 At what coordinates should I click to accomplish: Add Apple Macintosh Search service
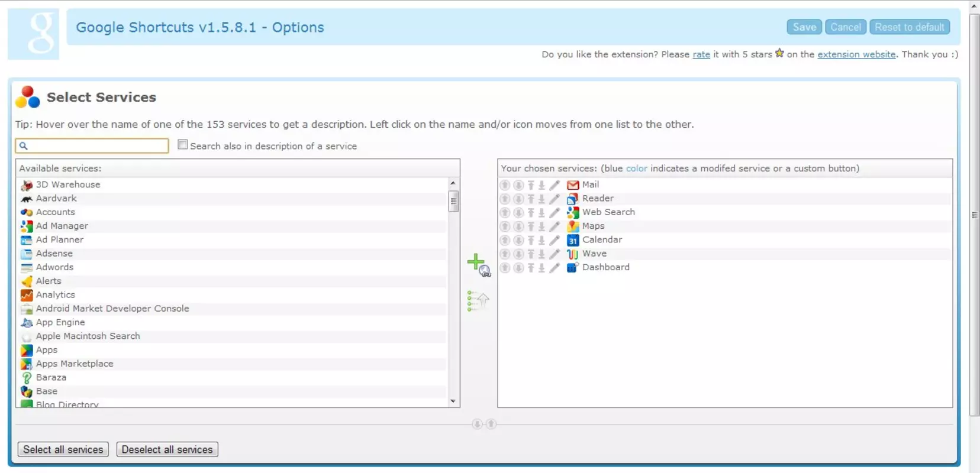88,336
